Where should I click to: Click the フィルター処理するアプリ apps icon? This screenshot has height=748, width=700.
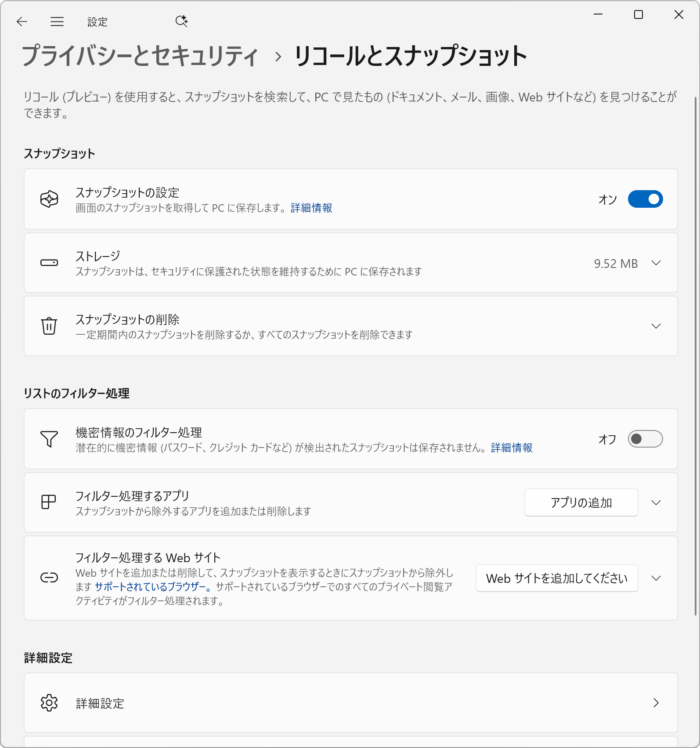[49, 502]
